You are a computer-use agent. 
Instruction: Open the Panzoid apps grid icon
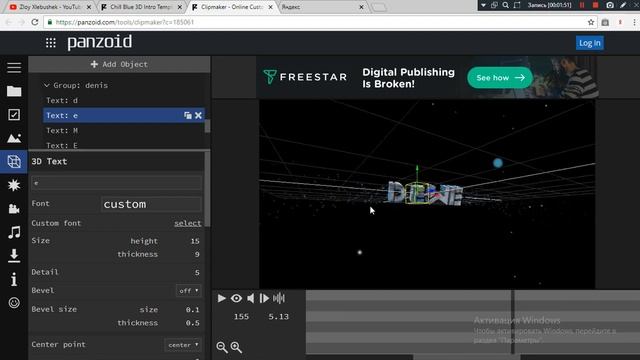pyautogui.click(x=51, y=42)
